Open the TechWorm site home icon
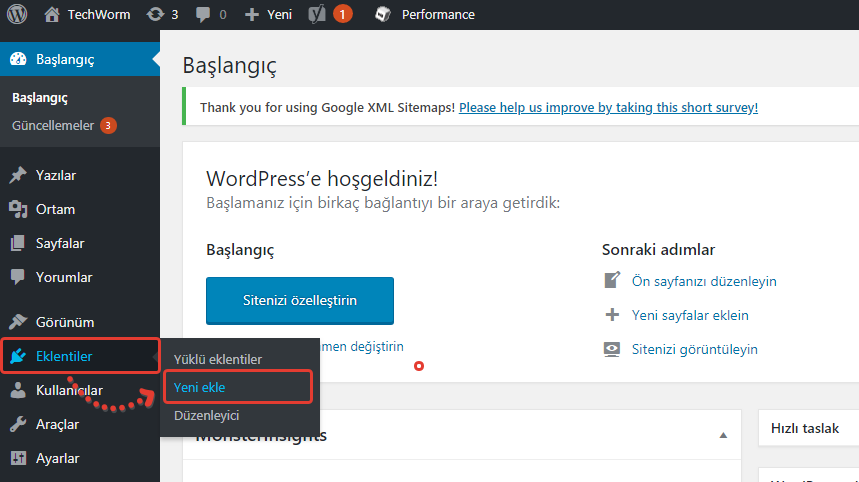Screen dimensions: 859x482 [x=52, y=15]
